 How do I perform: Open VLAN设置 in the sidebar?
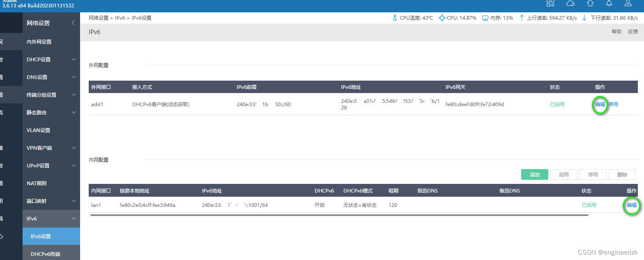(x=38, y=130)
